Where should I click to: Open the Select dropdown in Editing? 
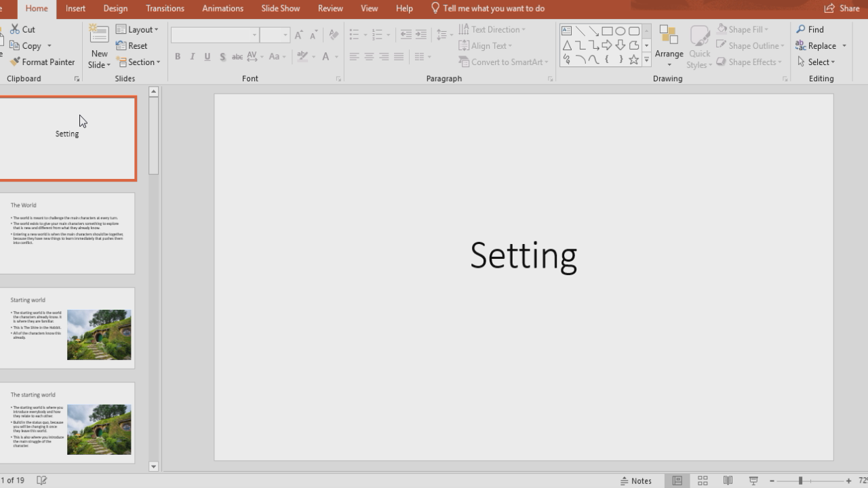coord(816,62)
